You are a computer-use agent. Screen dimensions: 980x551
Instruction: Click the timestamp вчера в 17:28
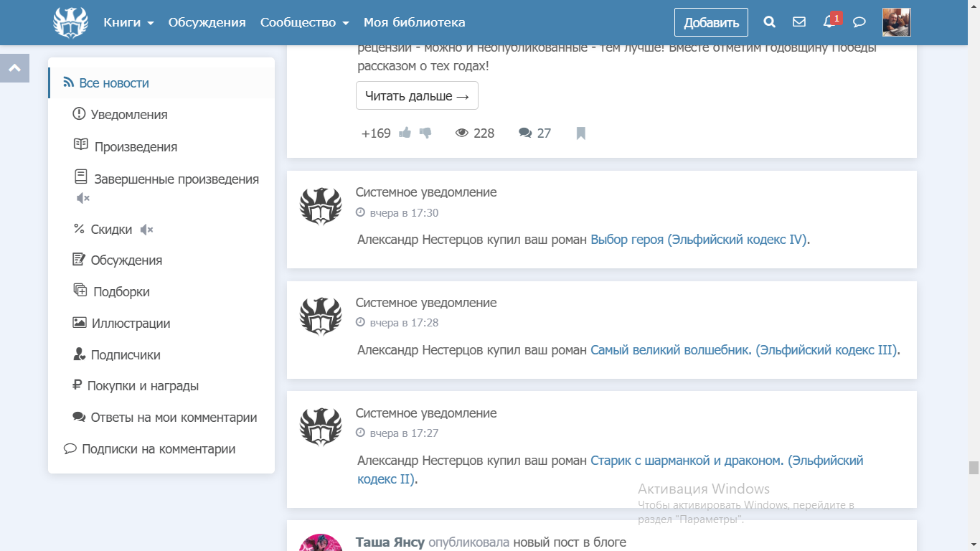[404, 323]
